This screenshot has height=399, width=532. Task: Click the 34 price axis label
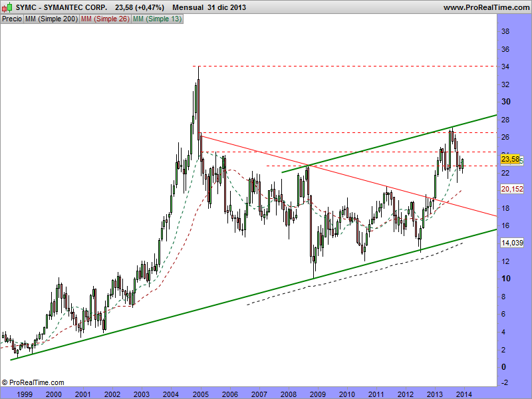(505, 66)
